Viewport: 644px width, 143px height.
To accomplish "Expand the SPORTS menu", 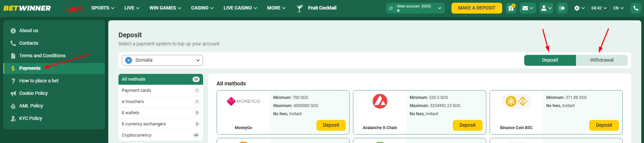I will [x=103, y=8].
